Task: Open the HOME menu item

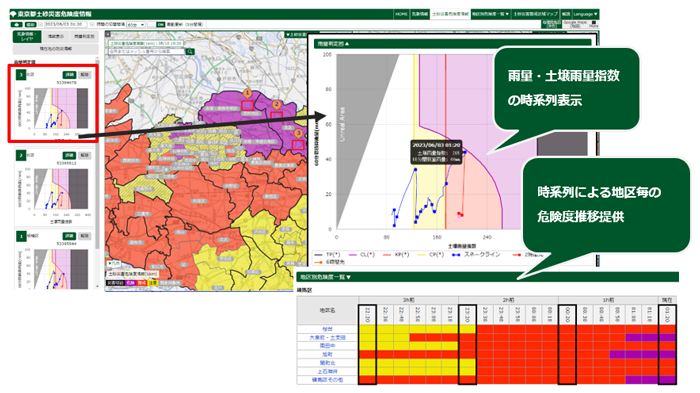Action: [x=401, y=14]
